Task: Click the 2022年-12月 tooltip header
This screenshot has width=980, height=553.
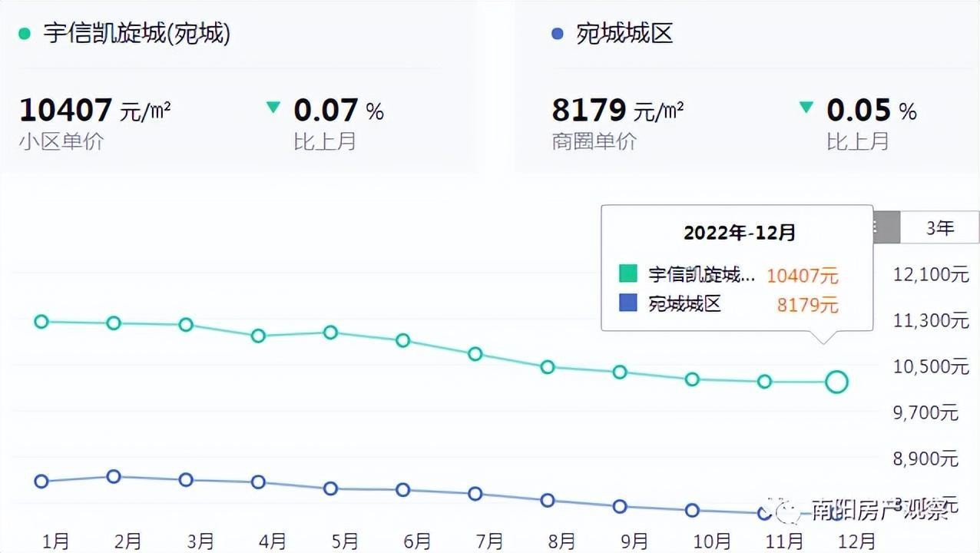Action: pyautogui.click(x=740, y=233)
